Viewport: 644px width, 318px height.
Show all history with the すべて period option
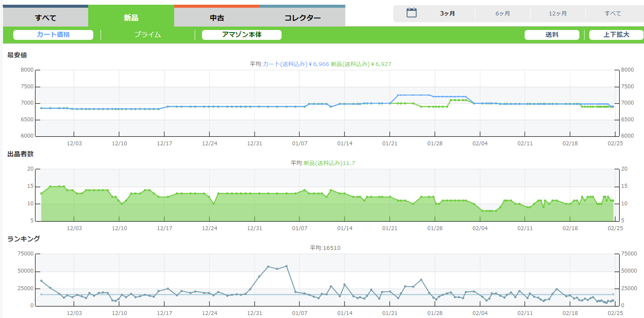pyautogui.click(x=613, y=14)
